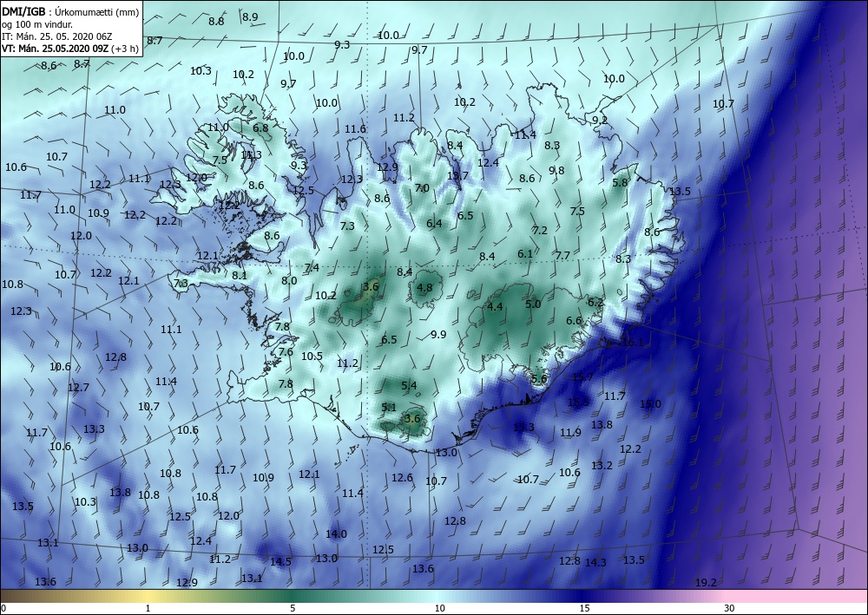Click the 9.9 value in central Iceland

(438, 335)
